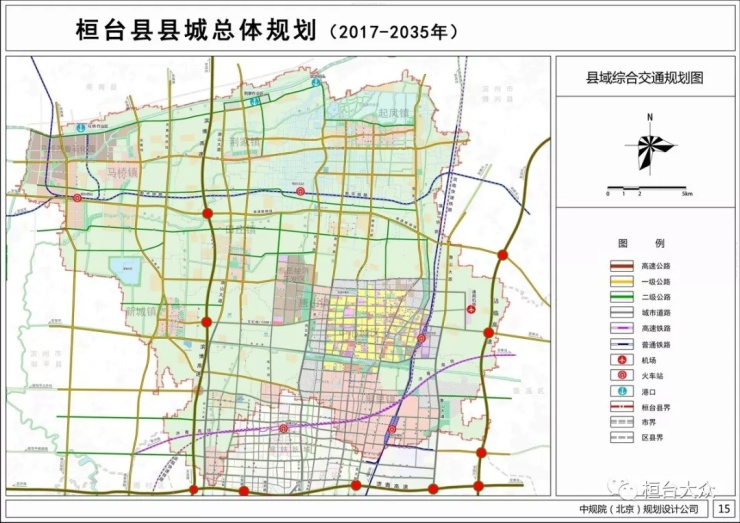Click the 区县界 dashed legend symbol
This screenshot has width=740, height=523.
coord(622,438)
